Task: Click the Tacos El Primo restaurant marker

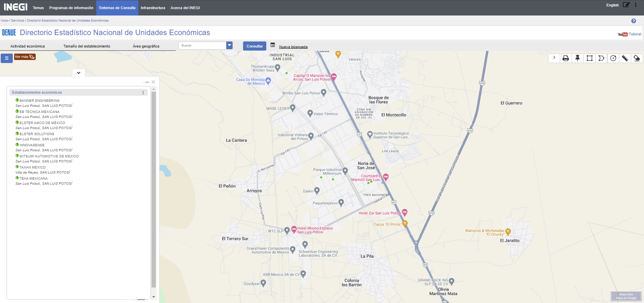Action: coord(405,223)
